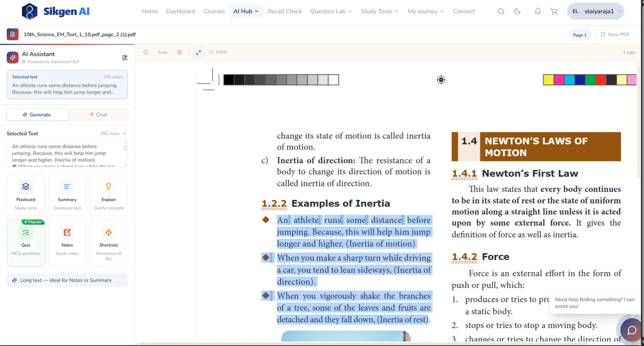
Task: Click the top Selected text card
Action: pyautogui.click(x=67, y=84)
